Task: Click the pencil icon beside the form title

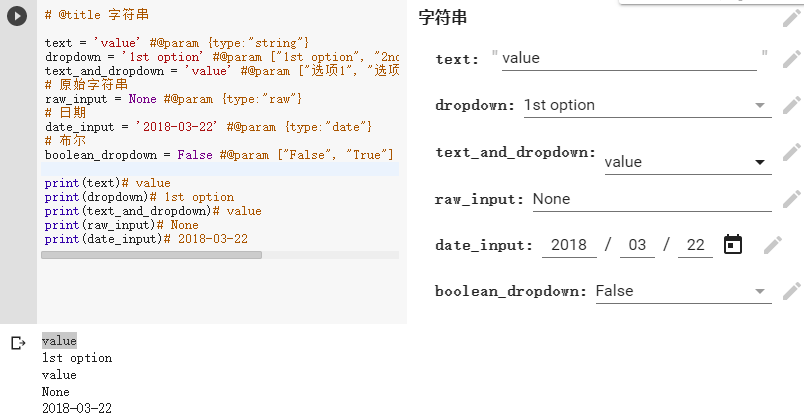Action: 792,18
